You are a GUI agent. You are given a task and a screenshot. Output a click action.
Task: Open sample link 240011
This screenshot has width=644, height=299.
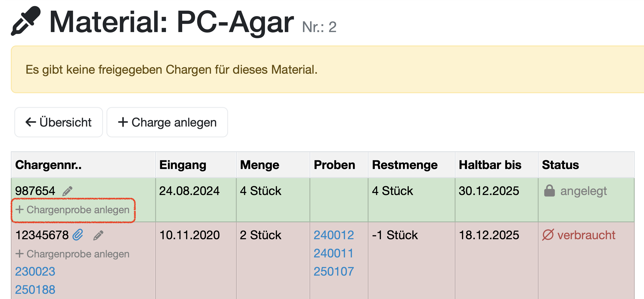pyautogui.click(x=333, y=253)
